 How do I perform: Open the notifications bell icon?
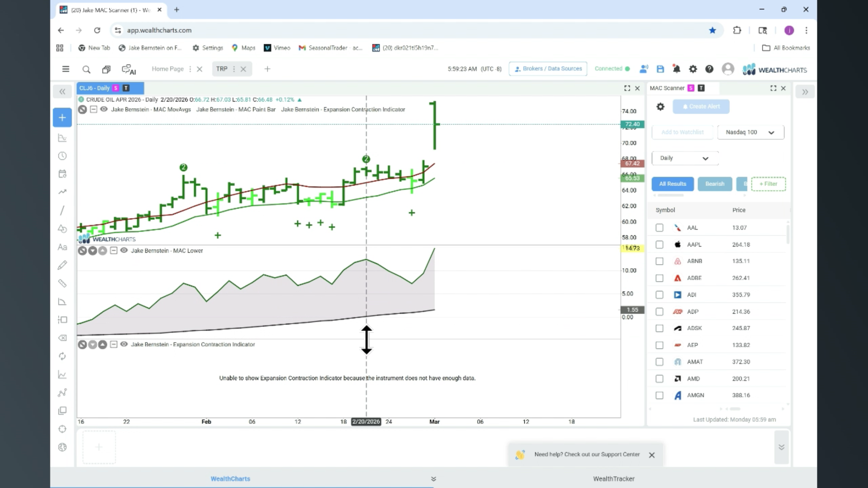point(676,69)
